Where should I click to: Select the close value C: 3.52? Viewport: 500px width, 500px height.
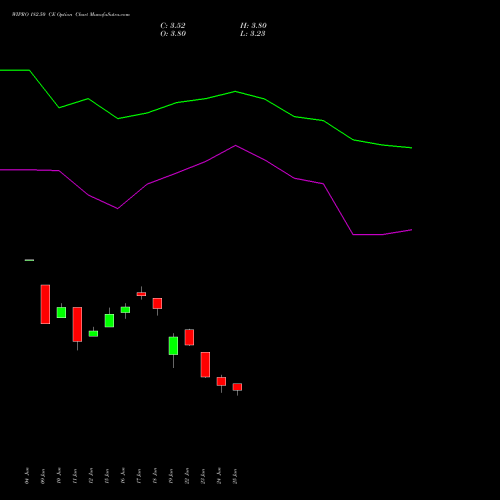(x=173, y=26)
